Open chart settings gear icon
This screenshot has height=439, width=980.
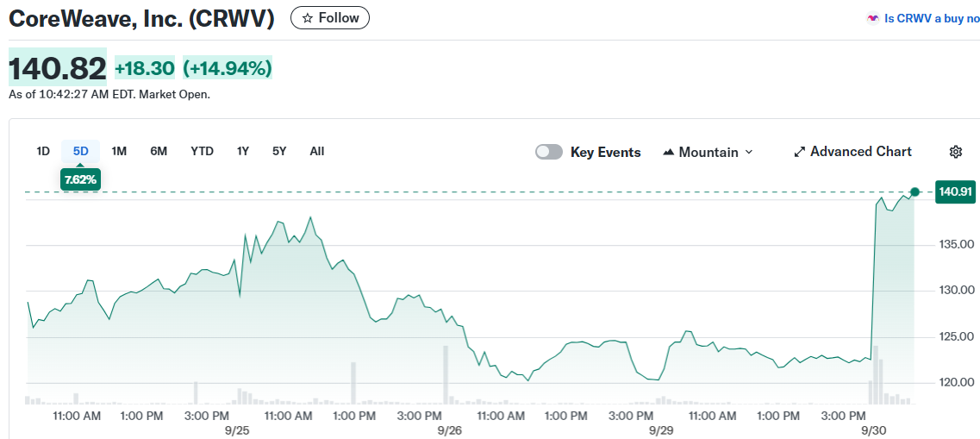(955, 151)
